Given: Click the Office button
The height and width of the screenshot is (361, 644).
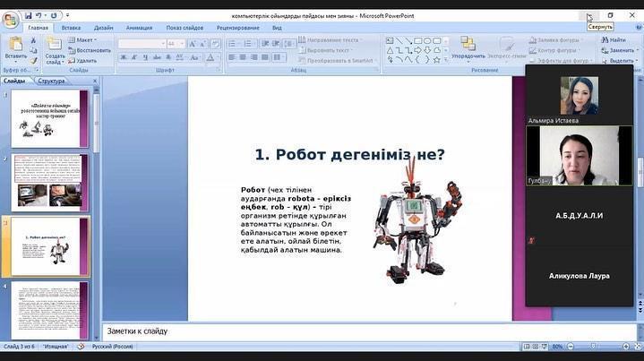Looking at the screenshot, I should pyautogui.click(x=10, y=18).
